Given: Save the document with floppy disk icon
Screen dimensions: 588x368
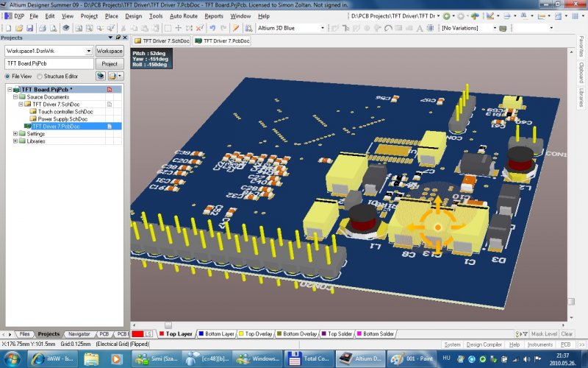Looking at the screenshot, I should coord(30,28).
